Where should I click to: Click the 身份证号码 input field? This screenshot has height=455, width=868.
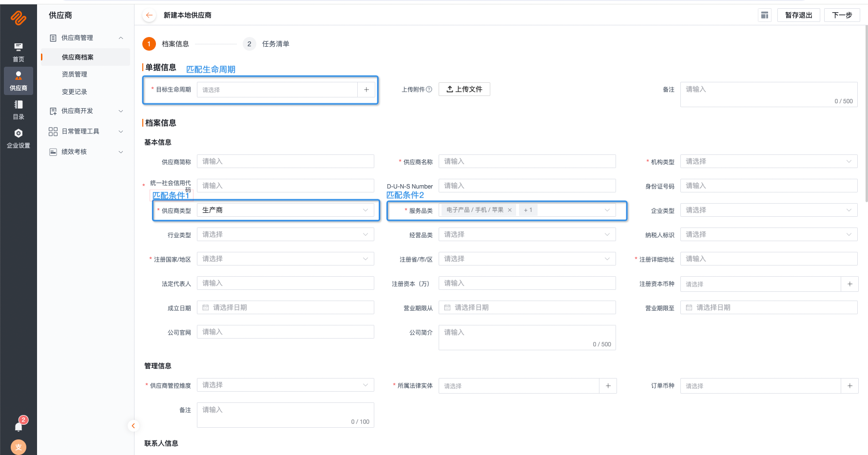click(769, 186)
